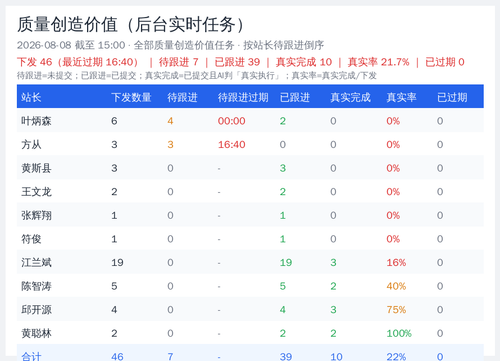The image size is (500, 361).
Task: Click the summary 下发 46（最近过期 16:40）
Action: coord(79,62)
